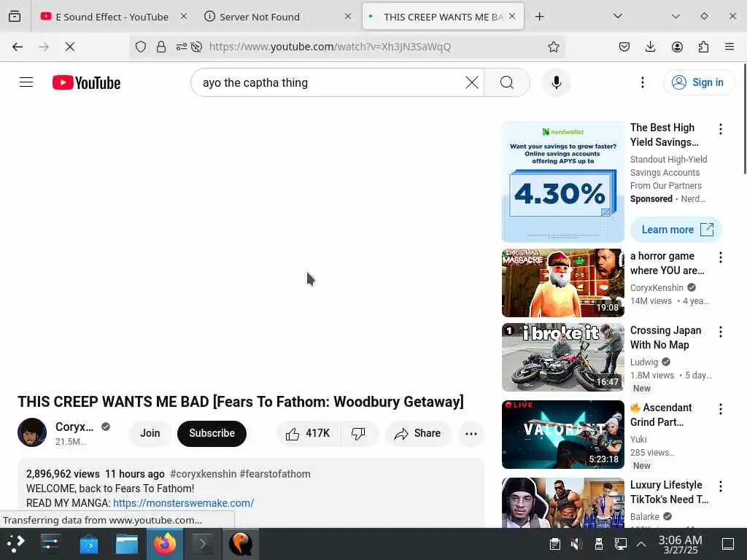Click the page vertical scrollbar
This screenshot has height=560, width=747.
click(744, 119)
